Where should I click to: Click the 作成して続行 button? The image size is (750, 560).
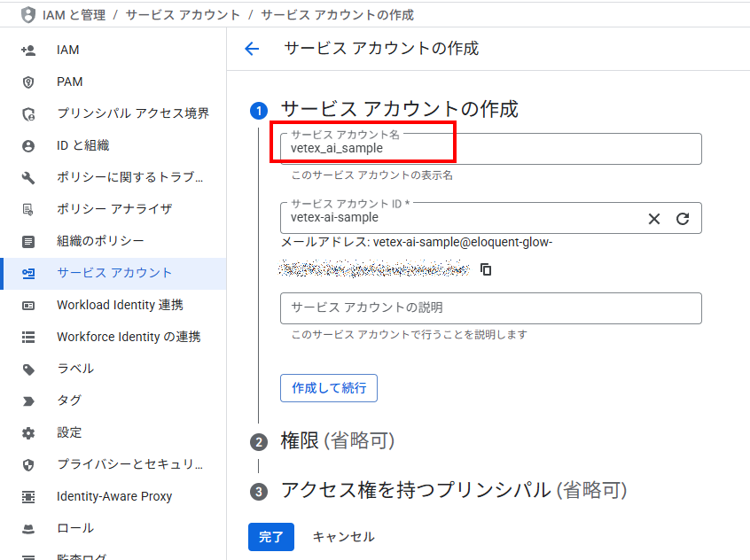pyautogui.click(x=329, y=388)
